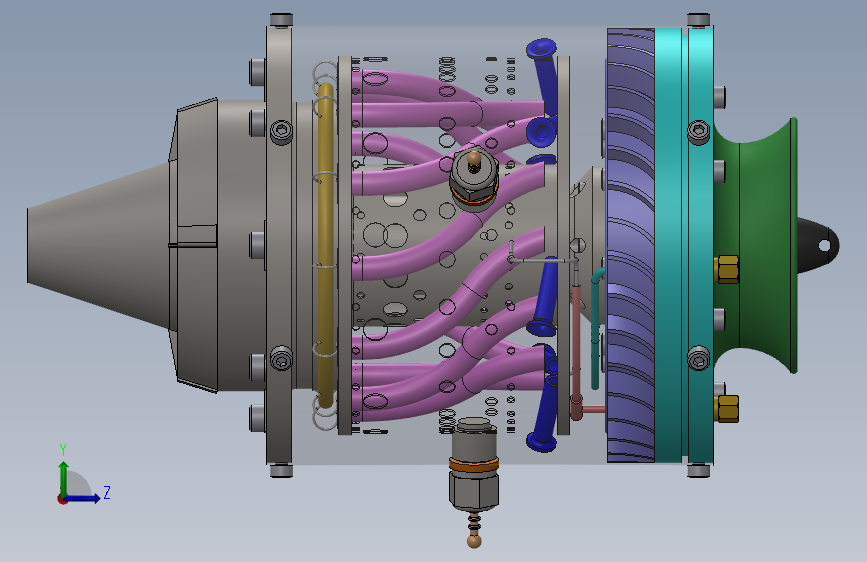The width and height of the screenshot is (867, 562).
Task: Select the light cyan compressor cover ring
Action: pyautogui.click(x=668, y=245)
